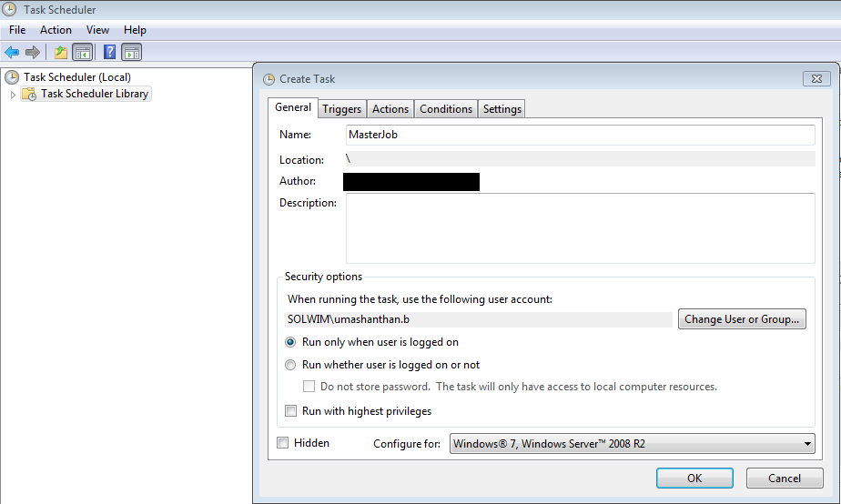Click the Back arrow toolbar icon
Viewport: 841px width, 504px height.
[x=12, y=52]
